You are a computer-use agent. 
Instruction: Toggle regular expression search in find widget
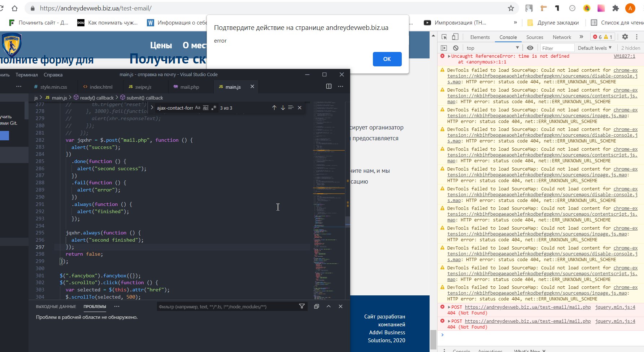tap(214, 107)
